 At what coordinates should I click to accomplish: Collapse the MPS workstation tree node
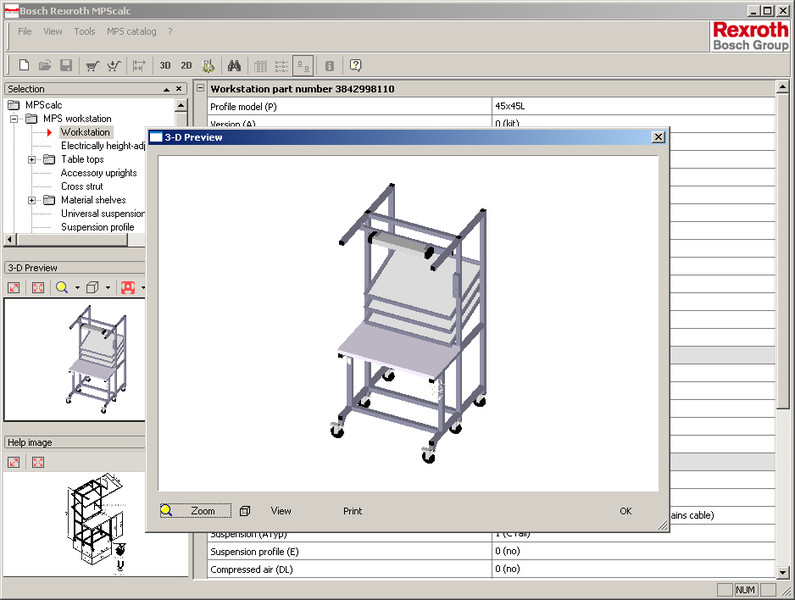coord(15,119)
